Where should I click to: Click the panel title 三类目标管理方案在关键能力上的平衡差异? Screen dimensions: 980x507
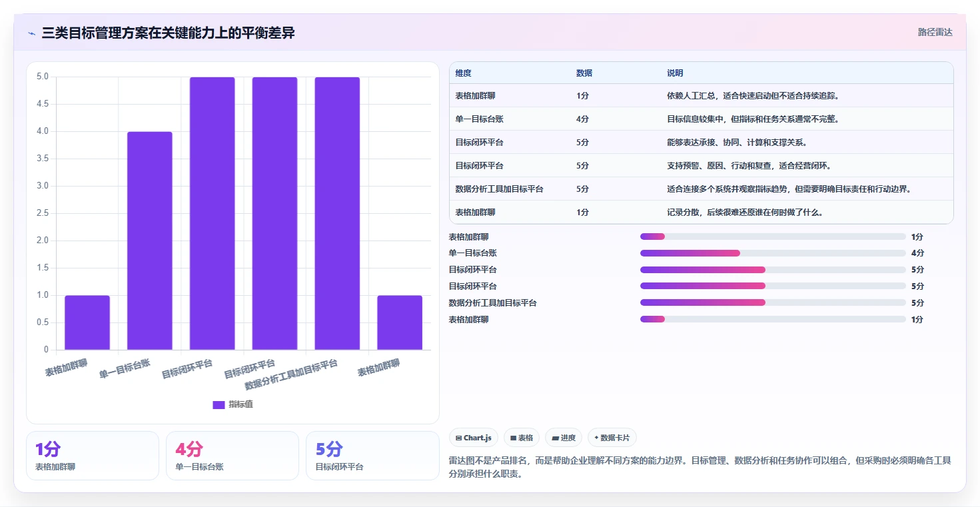168,33
